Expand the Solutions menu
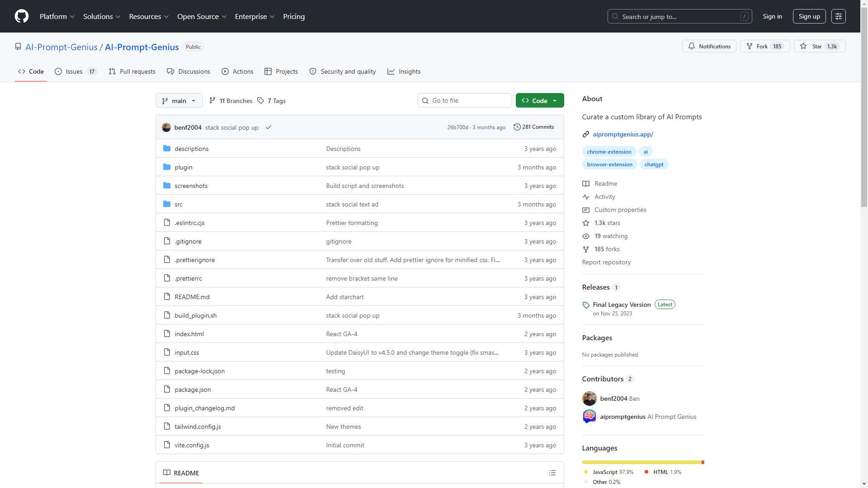The width and height of the screenshot is (868, 488). (102, 16)
